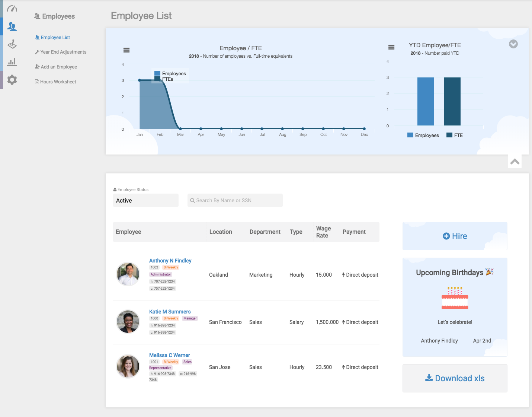This screenshot has height=417, width=532.
Task: Open the Reports bar chart icon in sidebar
Action: point(12,62)
